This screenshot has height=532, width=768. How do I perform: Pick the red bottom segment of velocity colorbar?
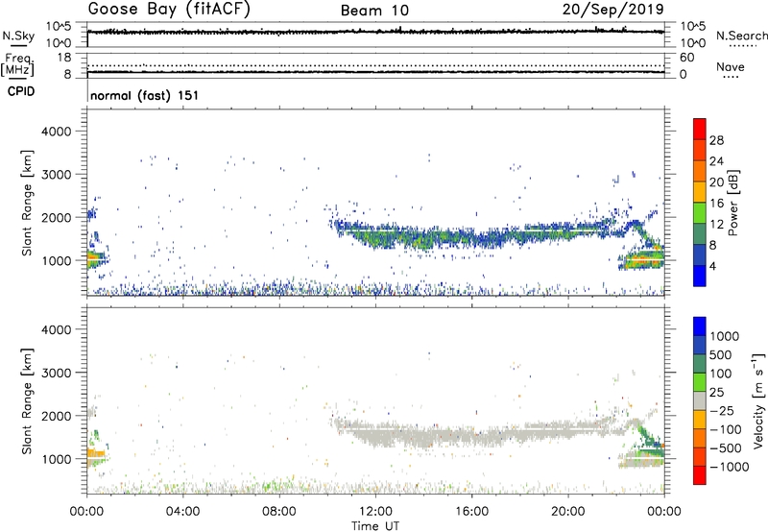coord(700,475)
